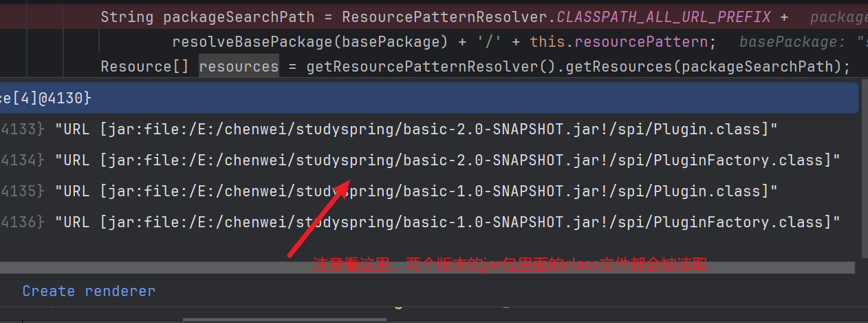The height and width of the screenshot is (323, 868).
Task: Click the getResourcePatternResolver() call
Action: 431,66
